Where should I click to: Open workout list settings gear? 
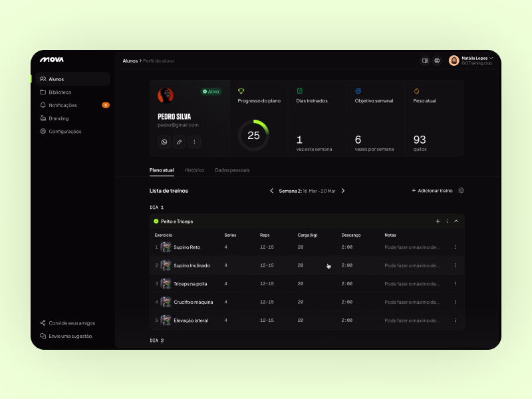tap(461, 190)
